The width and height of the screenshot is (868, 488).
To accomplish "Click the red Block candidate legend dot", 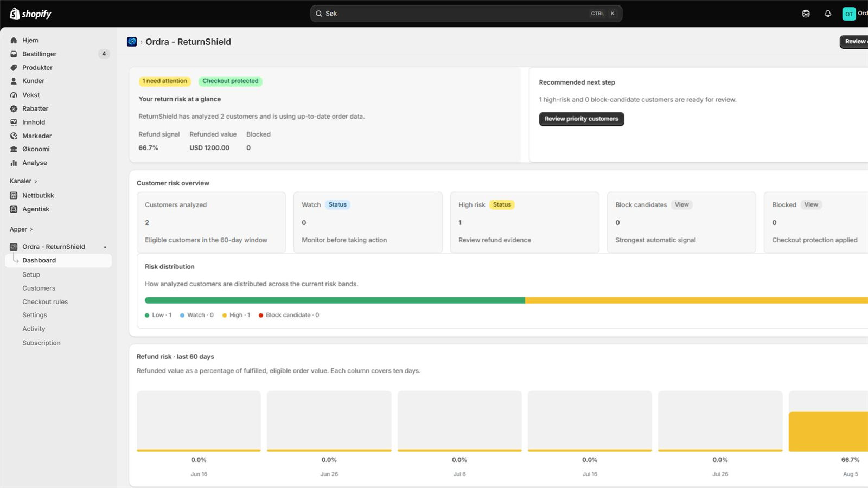I will (261, 315).
